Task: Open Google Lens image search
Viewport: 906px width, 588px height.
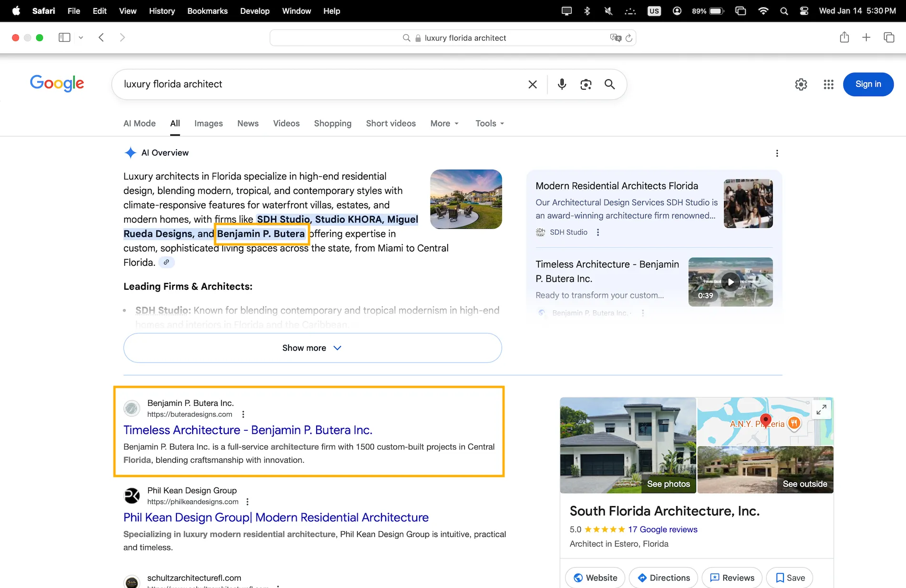Action: [586, 84]
